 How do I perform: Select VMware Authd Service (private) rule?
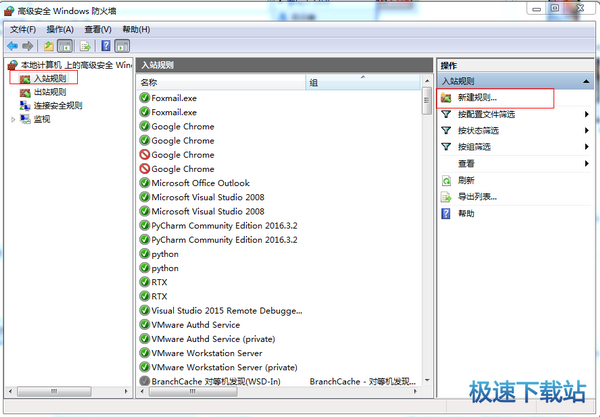[x=213, y=339]
